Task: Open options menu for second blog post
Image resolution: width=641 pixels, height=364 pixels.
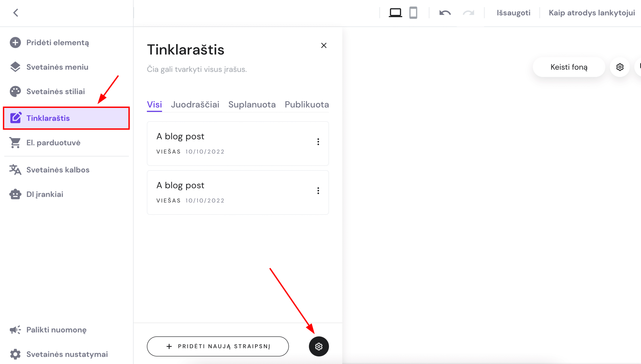Action: click(x=318, y=191)
